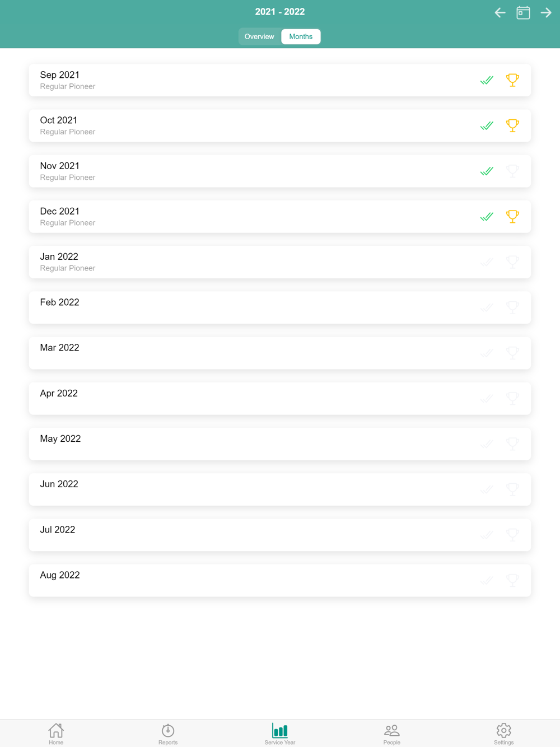Toggle double-check mark for Jan 2022

click(x=487, y=262)
